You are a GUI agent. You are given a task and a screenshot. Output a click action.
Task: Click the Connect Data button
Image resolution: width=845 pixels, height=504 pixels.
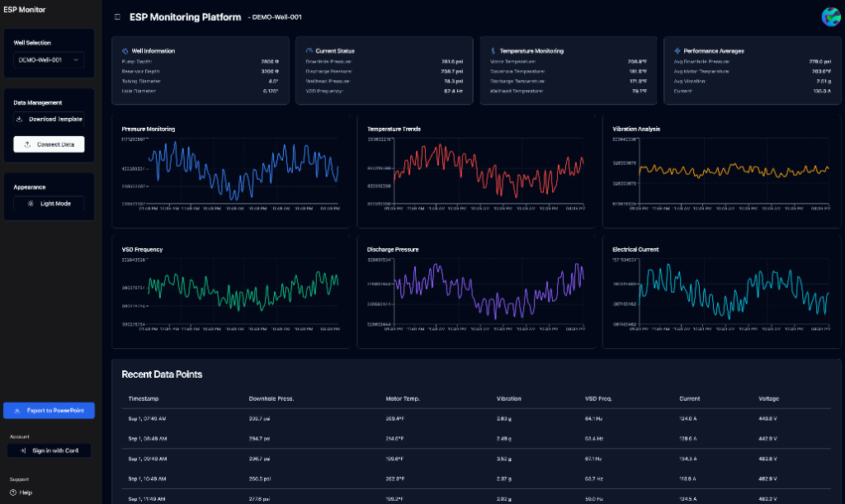[x=49, y=144]
